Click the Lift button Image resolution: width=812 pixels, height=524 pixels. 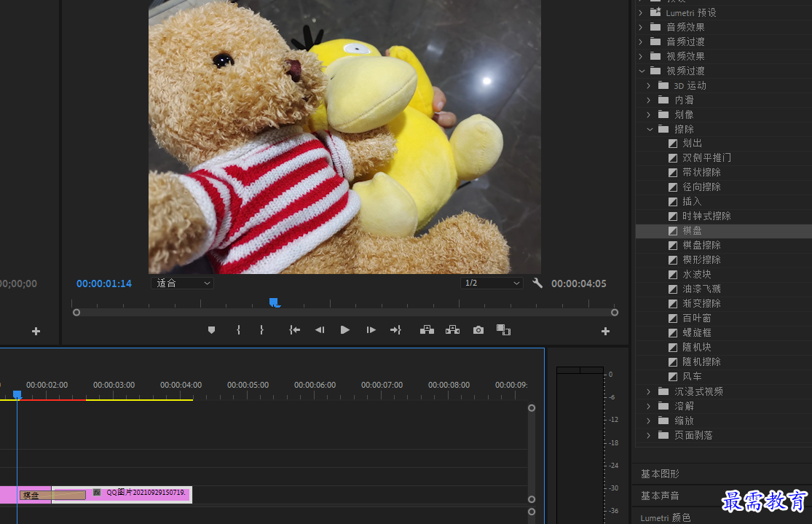pos(427,330)
